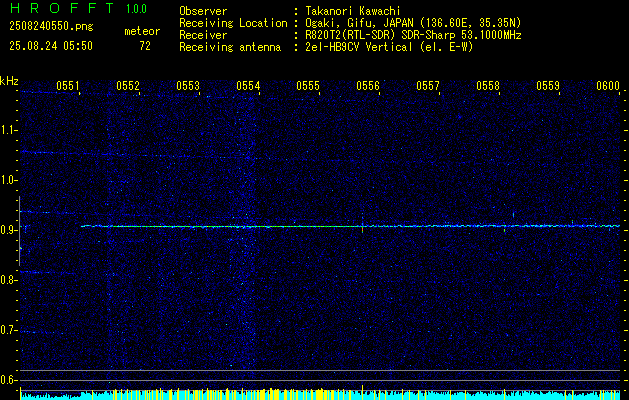Click time marker 0559

pos(548,86)
